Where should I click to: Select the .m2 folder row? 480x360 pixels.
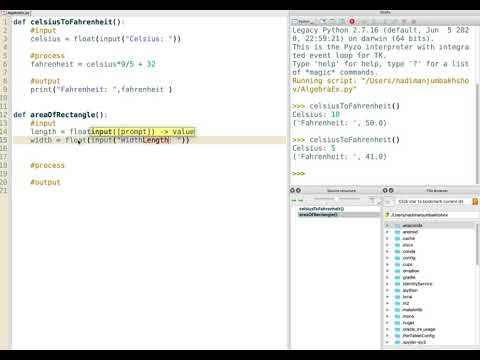pos(429,304)
